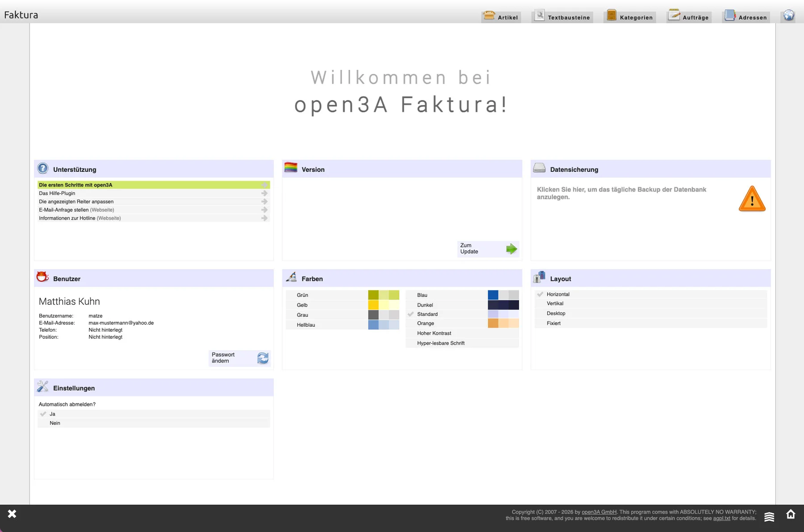Image resolution: width=804 pixels, height=532 pixels.
Task: Pick the Grün color swatch
Action: [384, 295]
